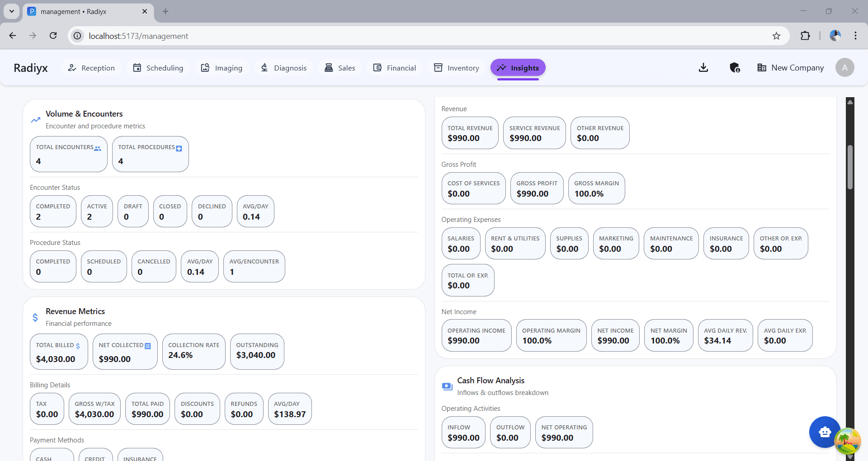868x461 pixels.
Task: Reload the page
Action: click(53, 36)
